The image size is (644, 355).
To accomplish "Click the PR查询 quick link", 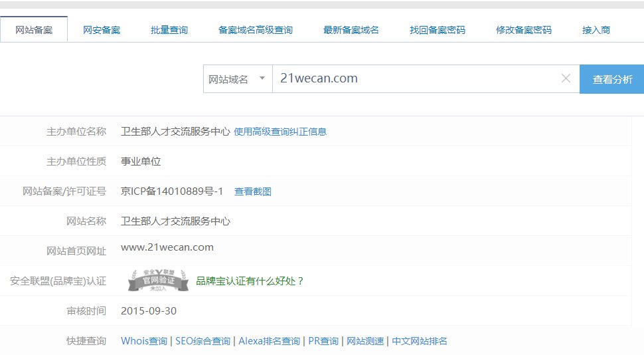I will coord(323,341).
